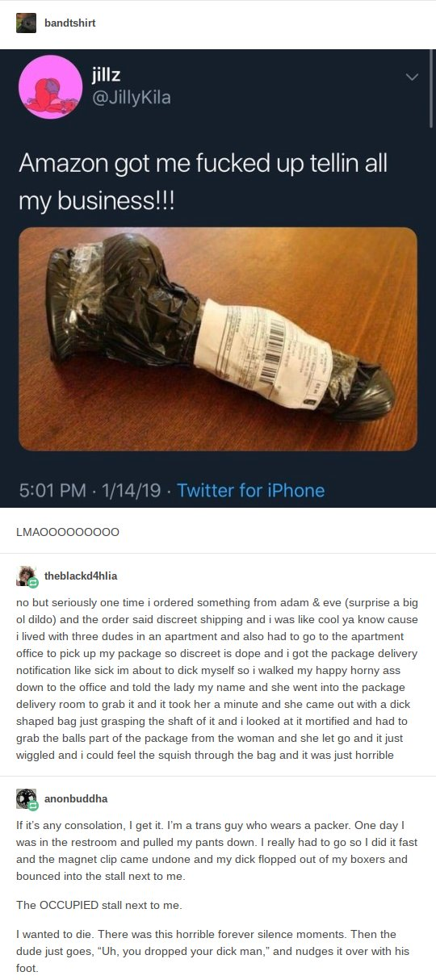This screenshot has width=436, height=980.
Task: Click the LMAOOOOOOOOOO caption text
Action: (68, 532)
